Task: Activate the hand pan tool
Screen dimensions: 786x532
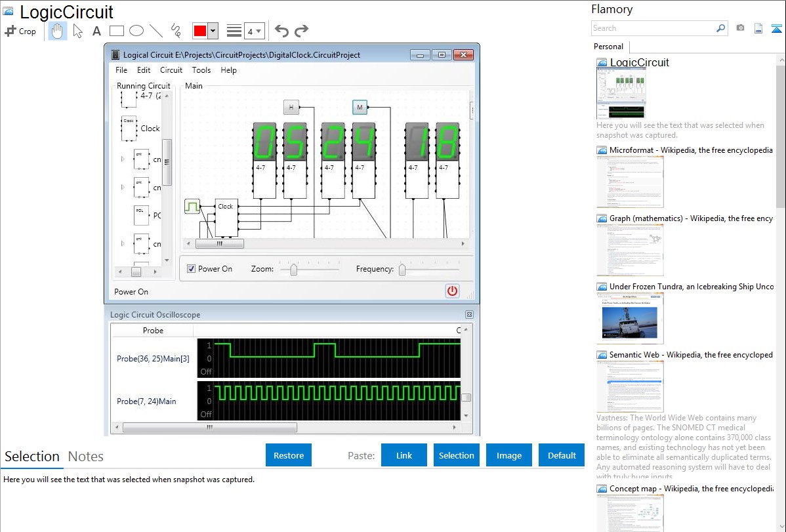Action: click(x=58, y=31)
